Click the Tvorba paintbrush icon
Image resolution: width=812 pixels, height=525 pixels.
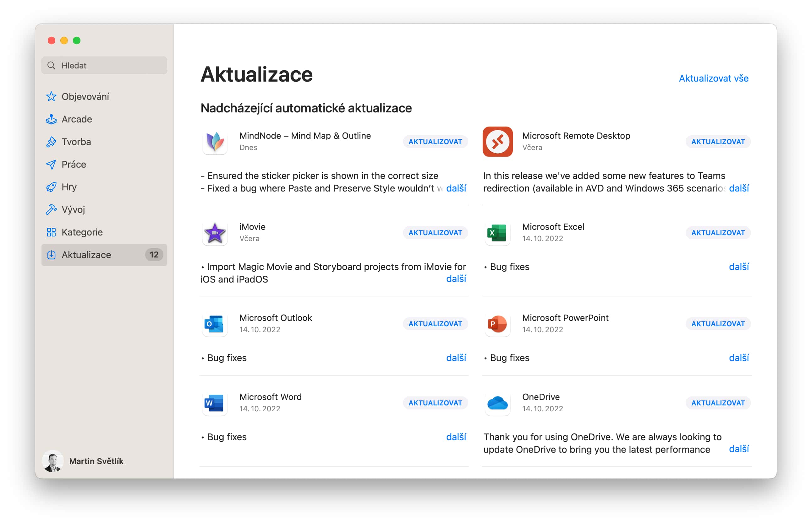coord(51,142)
